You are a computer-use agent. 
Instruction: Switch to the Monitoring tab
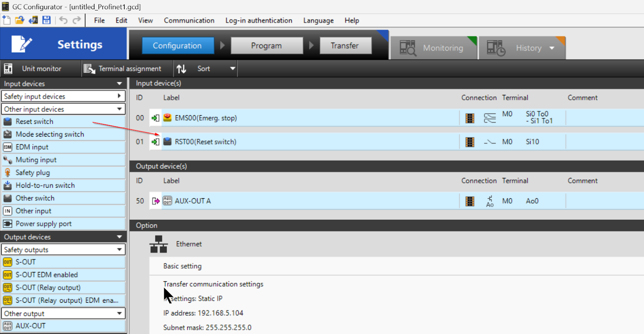tap(434, 48)
